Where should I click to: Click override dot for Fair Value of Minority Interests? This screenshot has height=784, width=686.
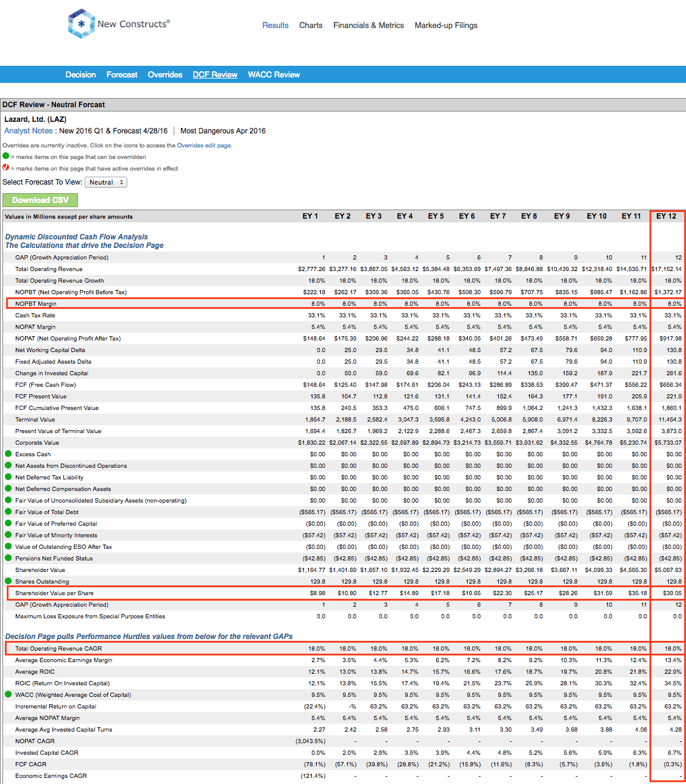point(9,535)
